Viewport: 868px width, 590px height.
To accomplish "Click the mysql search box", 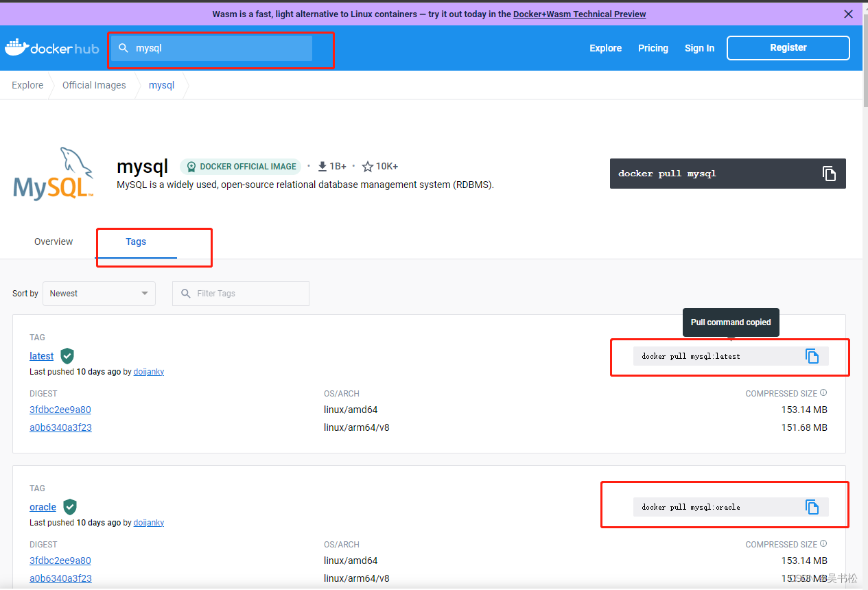I will [211, 48].
